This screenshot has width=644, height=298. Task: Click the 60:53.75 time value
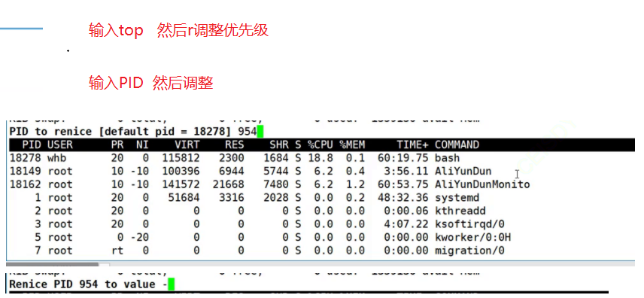(403, 184)
